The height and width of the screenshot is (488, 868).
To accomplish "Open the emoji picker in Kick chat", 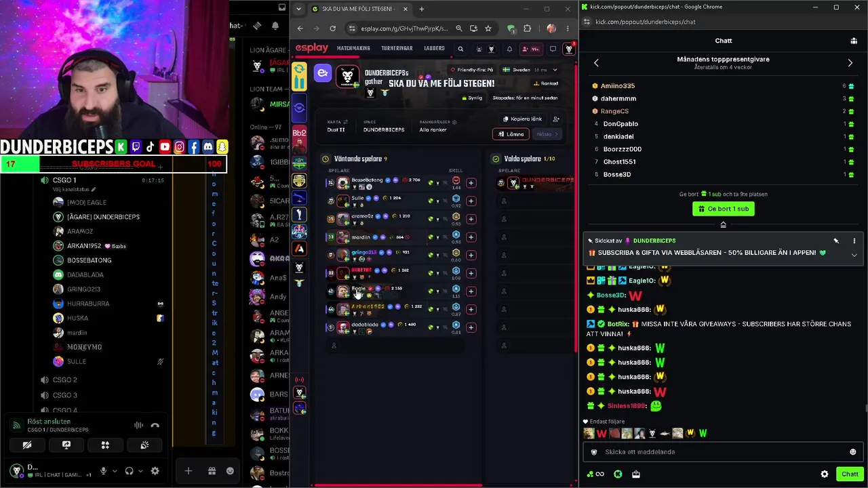I will tap(852, 452).
